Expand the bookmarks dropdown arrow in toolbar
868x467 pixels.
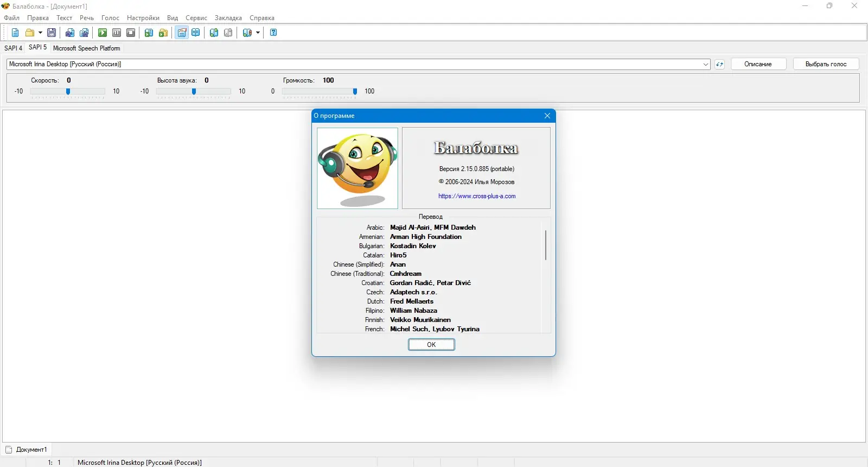[x=258, y=33]
